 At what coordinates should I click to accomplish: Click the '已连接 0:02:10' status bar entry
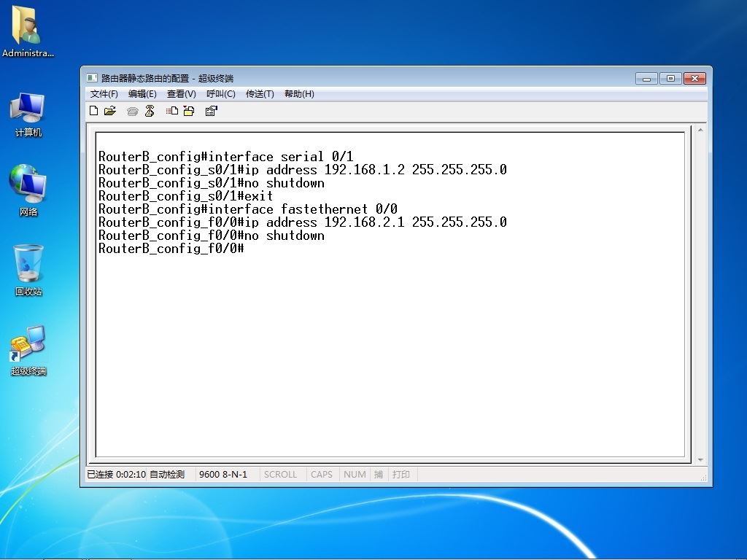(x=116, y=474)
